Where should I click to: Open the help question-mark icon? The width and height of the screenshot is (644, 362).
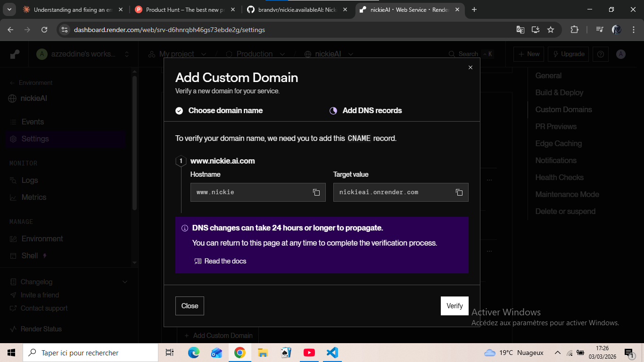tap(600, 54)
